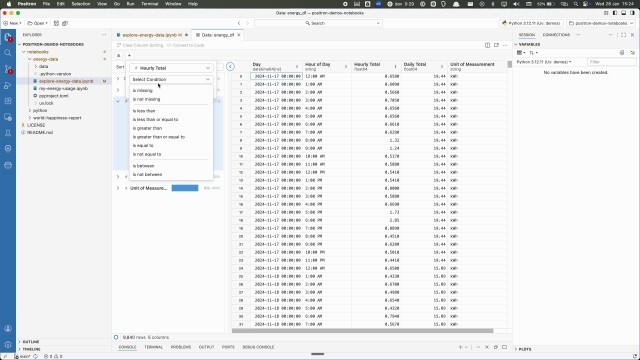The image size is (640, 360).
Task: Click the save file toolbar icon
Action: pyautogui.click(x=56, y=23)
